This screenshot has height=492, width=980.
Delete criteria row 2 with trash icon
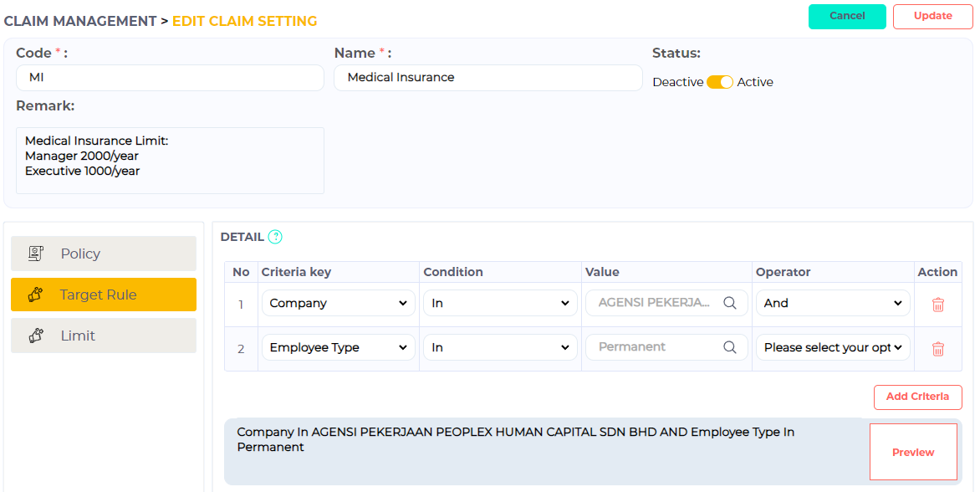[937, 348]
